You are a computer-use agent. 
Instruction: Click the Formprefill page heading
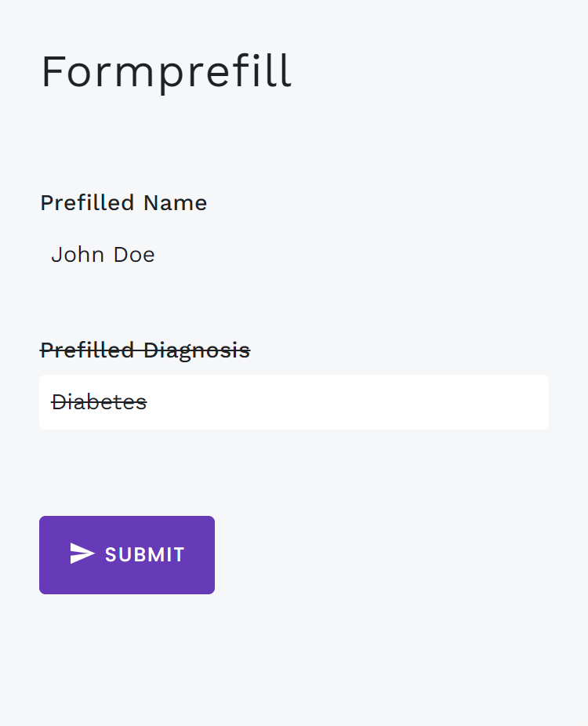[x=166, y=72]
